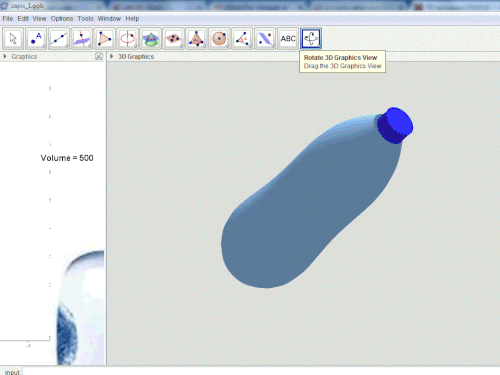
Task: Activate Rotate 3D Graphics View tool
Action: tap(311, 39)
